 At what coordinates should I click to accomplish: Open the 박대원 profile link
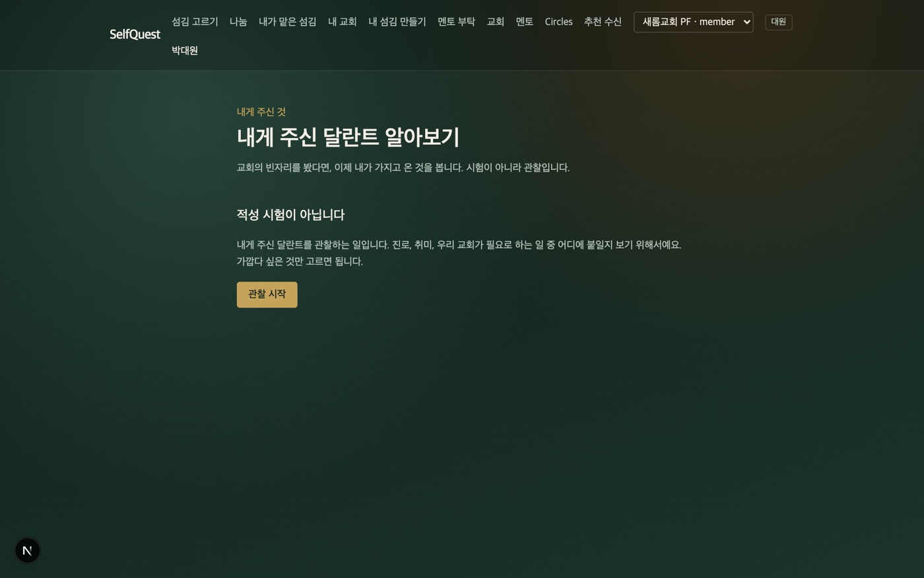(x=185, y=50)
